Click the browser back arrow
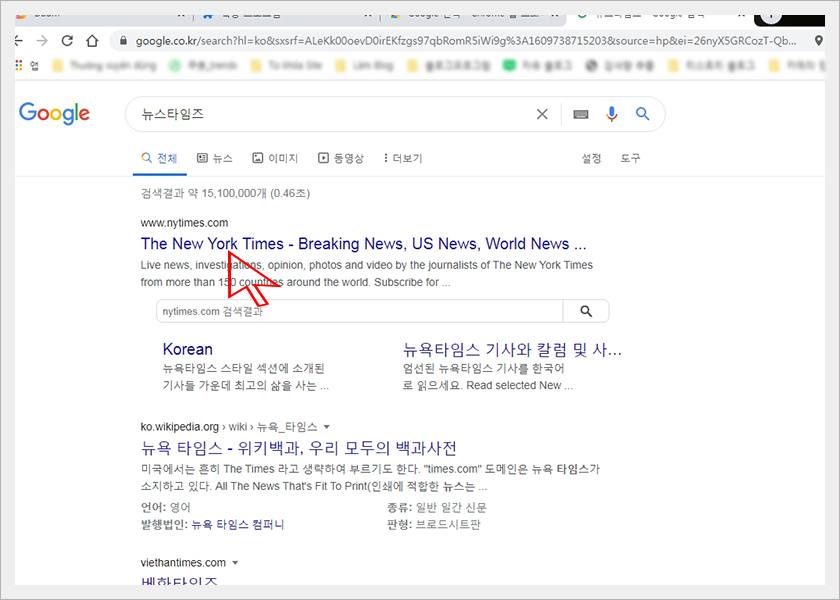840x600 pixels. click(19, 41)
